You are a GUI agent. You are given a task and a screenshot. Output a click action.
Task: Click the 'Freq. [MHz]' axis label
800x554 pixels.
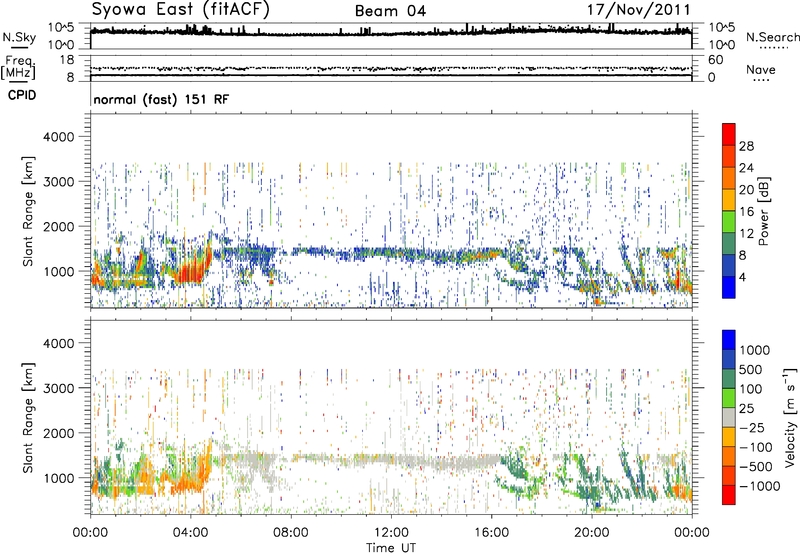pos(18,68)
